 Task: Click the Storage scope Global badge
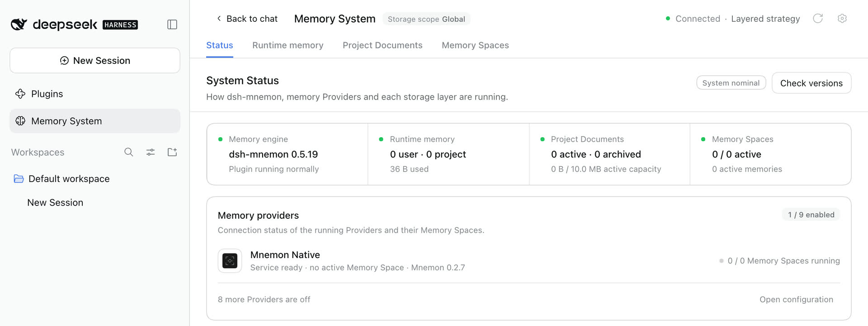point(426,19)
